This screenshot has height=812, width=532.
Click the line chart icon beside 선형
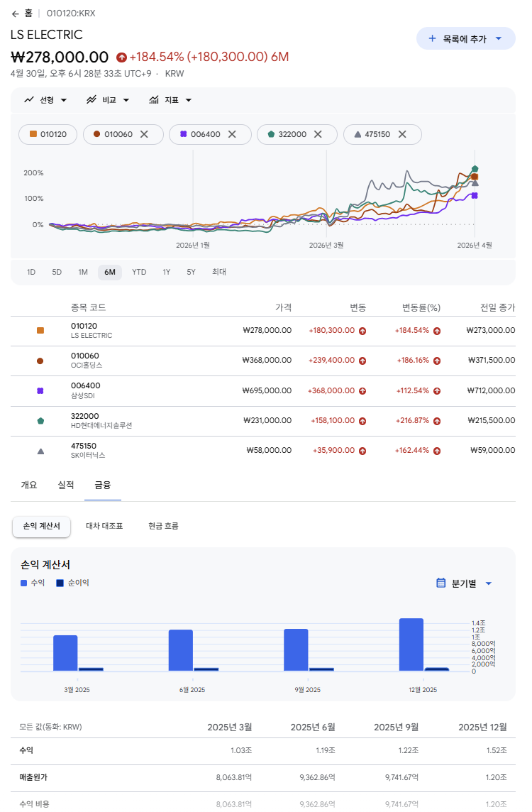(x=29, y=100)
